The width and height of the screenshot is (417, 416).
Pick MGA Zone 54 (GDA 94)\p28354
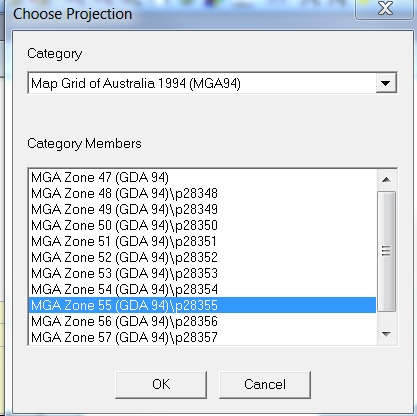coord(202,289)
